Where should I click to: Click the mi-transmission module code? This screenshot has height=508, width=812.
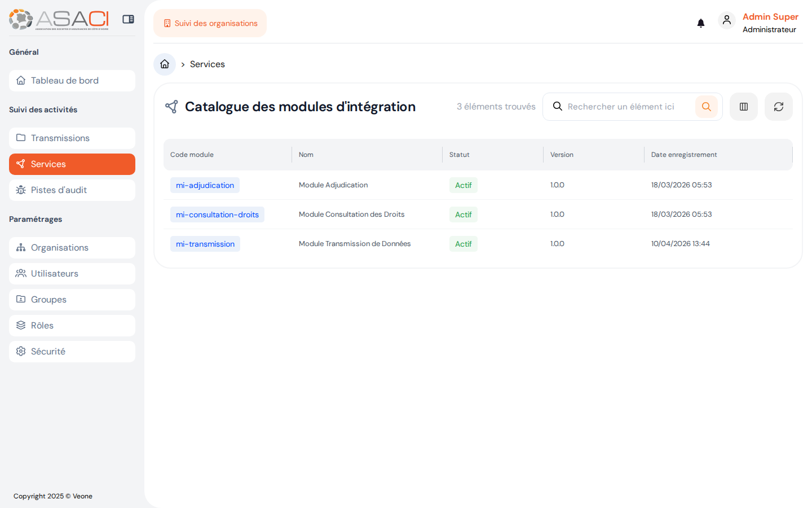(x=205, y=243)
